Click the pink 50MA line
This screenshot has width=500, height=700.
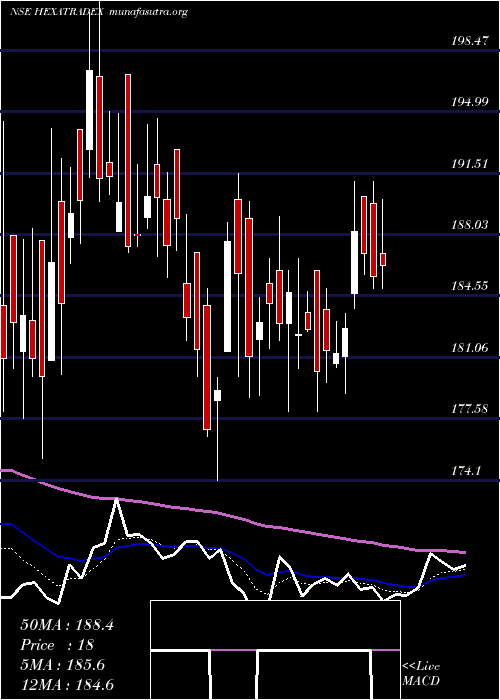tap(232, 518)
